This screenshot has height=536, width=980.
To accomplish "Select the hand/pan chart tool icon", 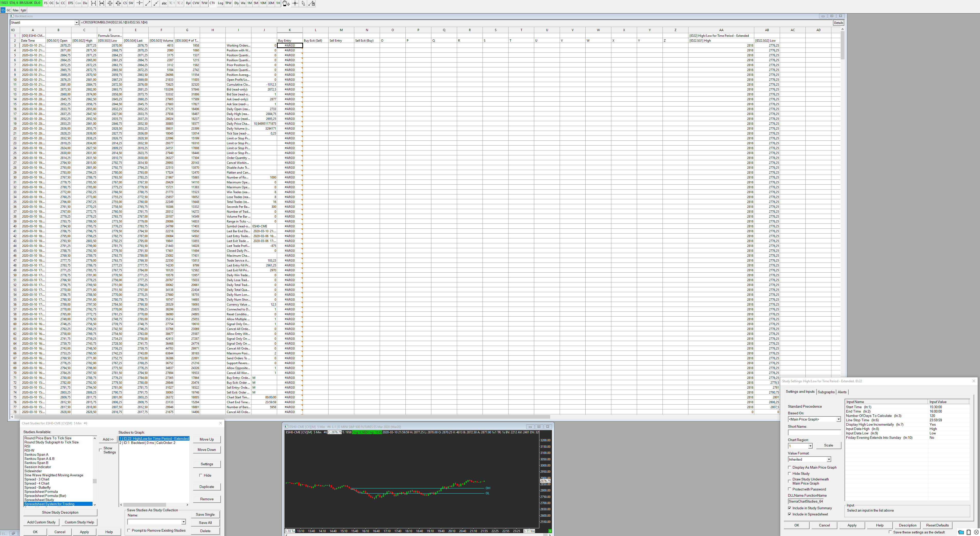I will coord(286,3).
